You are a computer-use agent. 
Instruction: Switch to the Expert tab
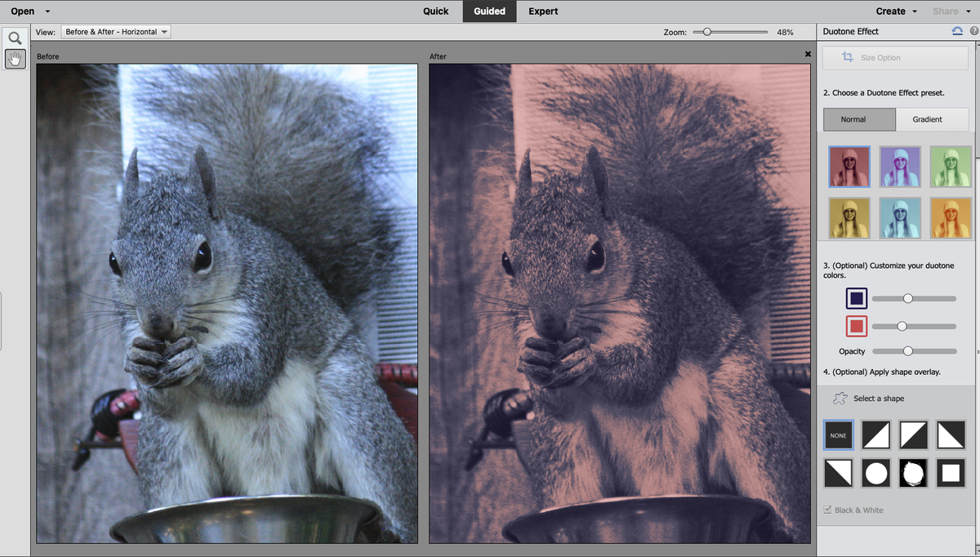pos(543,11)
